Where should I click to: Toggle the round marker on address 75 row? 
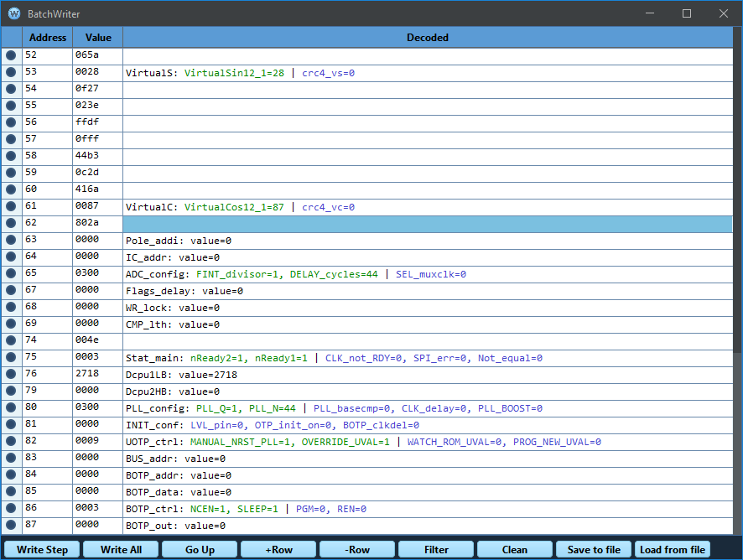[11, 357]
